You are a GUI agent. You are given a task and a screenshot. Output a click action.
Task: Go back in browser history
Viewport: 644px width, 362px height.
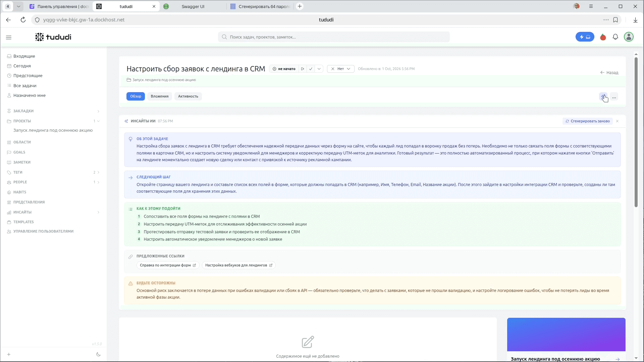click(x=8, y=20)
